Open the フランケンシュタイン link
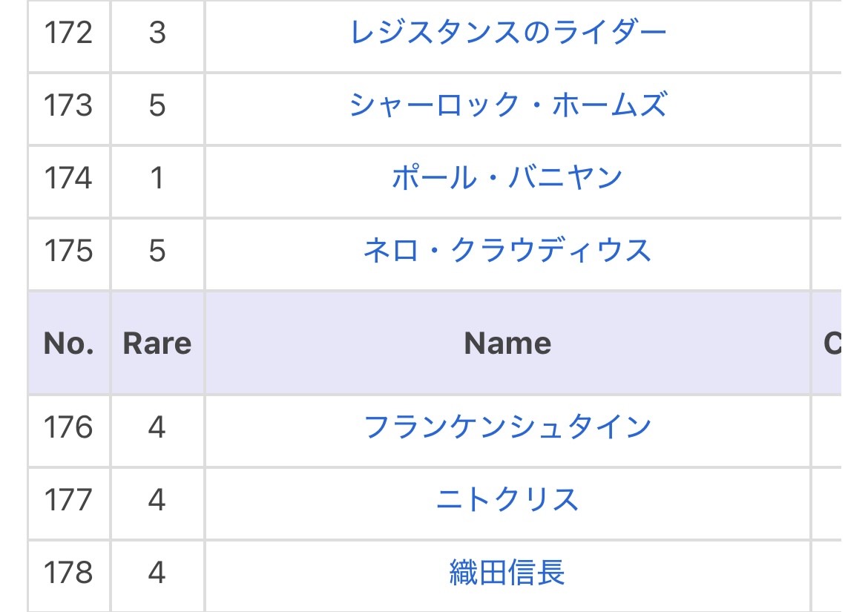Screen dimensions: 868x612 pyautogui.click(x=507, y=427)
